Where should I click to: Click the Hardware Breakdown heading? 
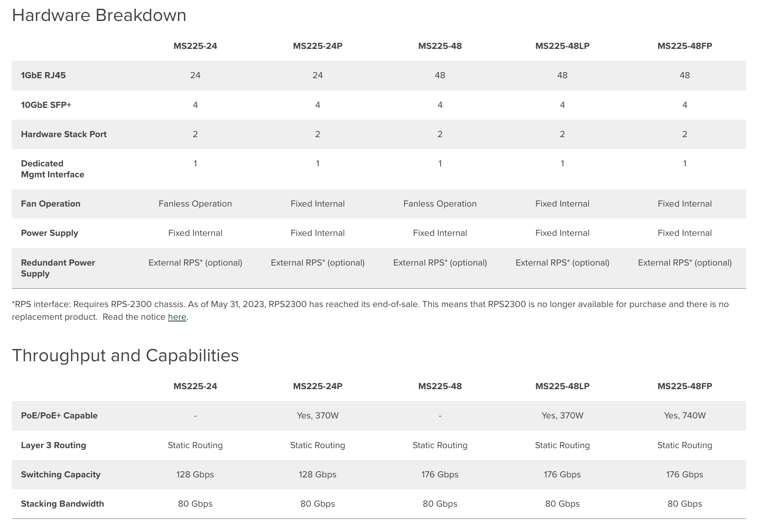pyautogui.click(x=99, y=15)
